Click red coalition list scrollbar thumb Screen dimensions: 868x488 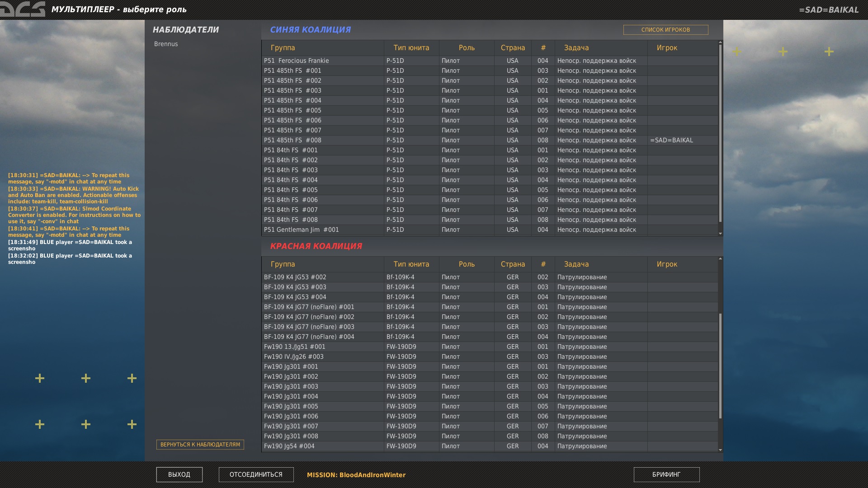(720, 366)
